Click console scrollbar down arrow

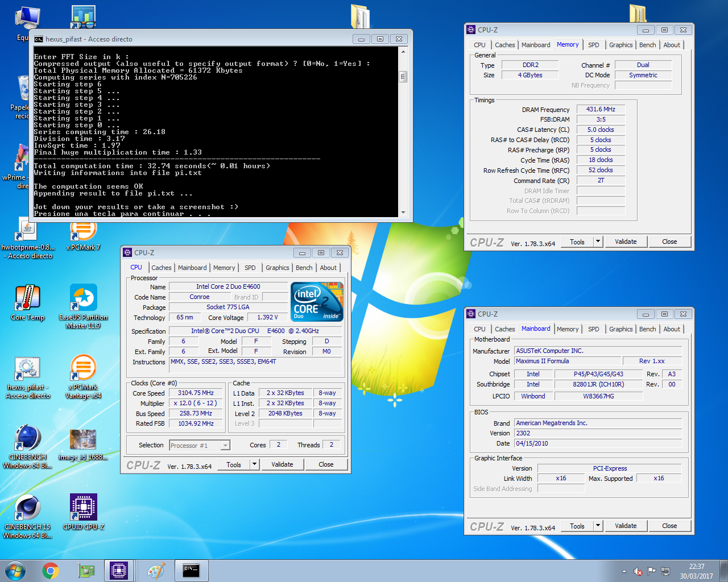coord(403,213)
